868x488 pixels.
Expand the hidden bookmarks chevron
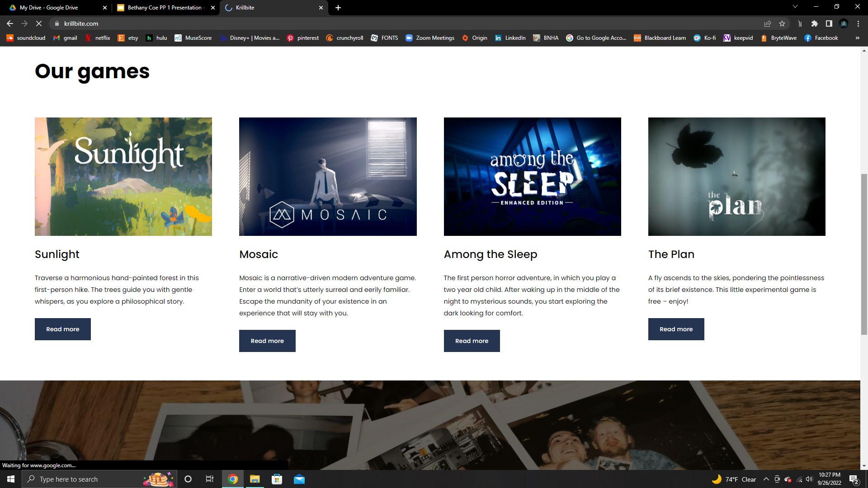[x=857, y=38]
